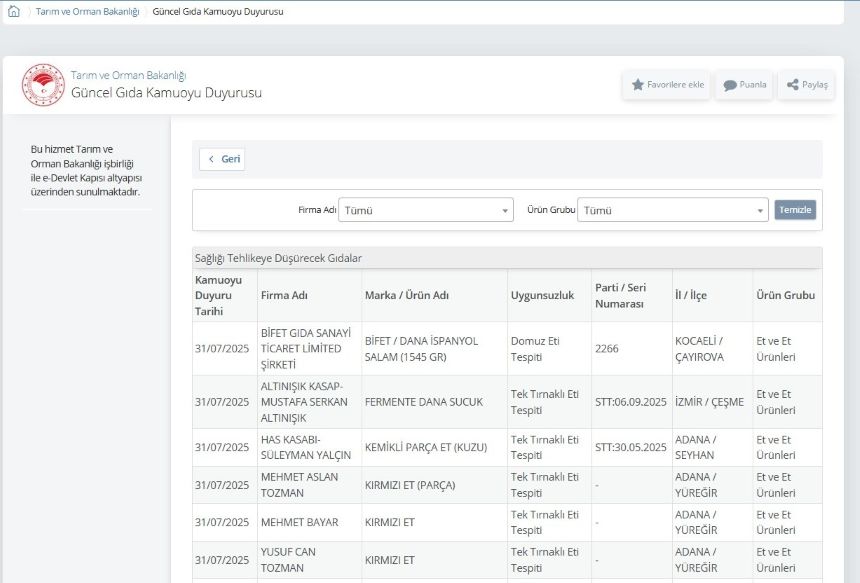Select MEHMET ASLAN TOZMAN cell
Viewport: 860px width, 583px height.
tap(309, 485)
